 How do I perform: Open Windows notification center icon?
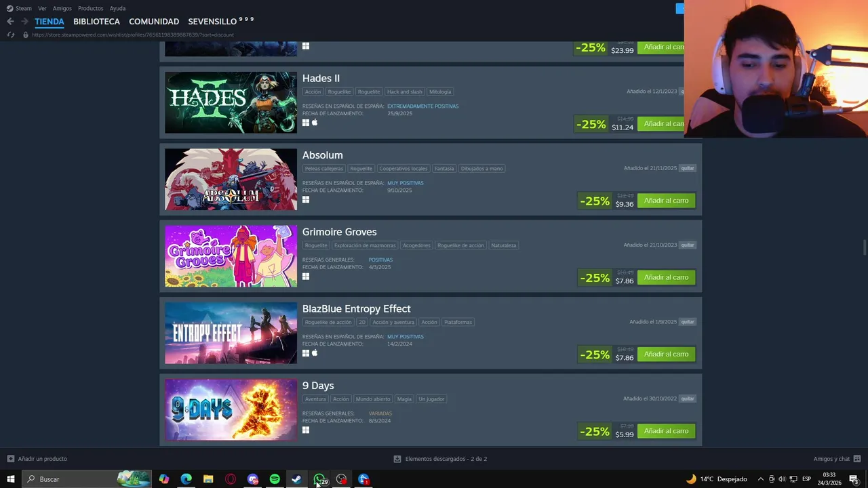point(854,479)
